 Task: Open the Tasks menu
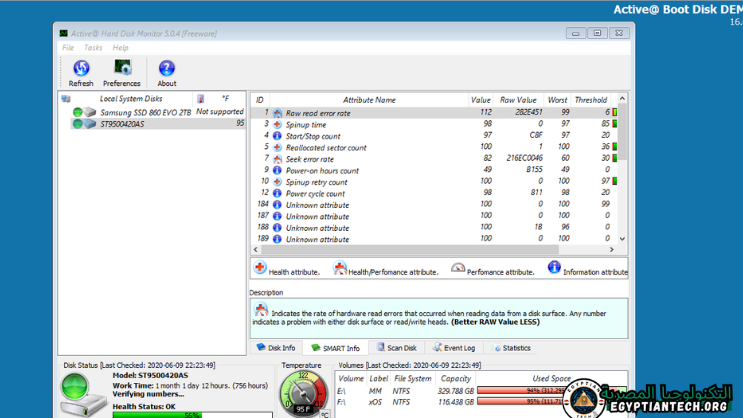coord(93,47)
